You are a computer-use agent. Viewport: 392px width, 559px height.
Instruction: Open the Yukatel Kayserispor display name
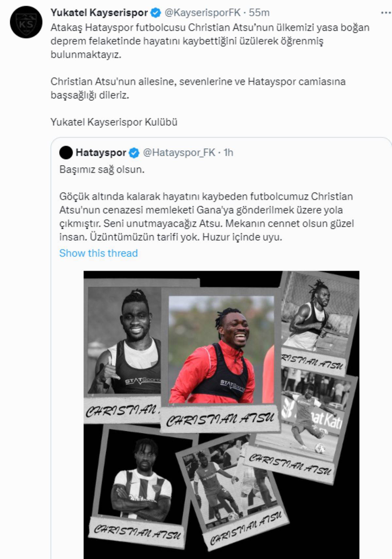pos(99,13)
